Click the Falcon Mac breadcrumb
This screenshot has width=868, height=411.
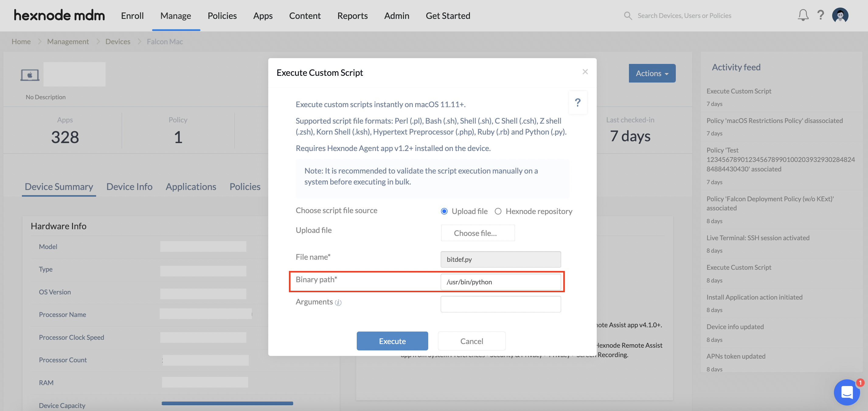click(x=165, y=41)
